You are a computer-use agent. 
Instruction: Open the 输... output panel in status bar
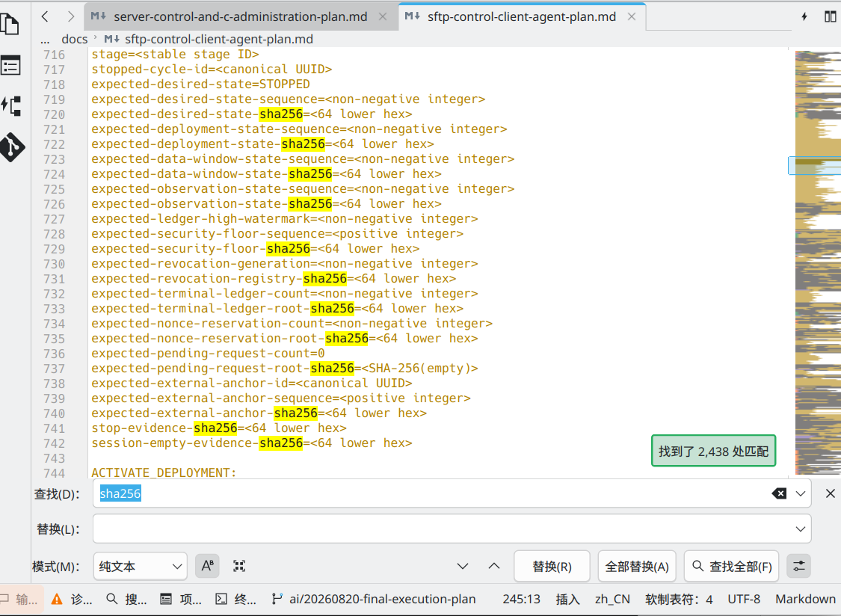tap(19, 599)
